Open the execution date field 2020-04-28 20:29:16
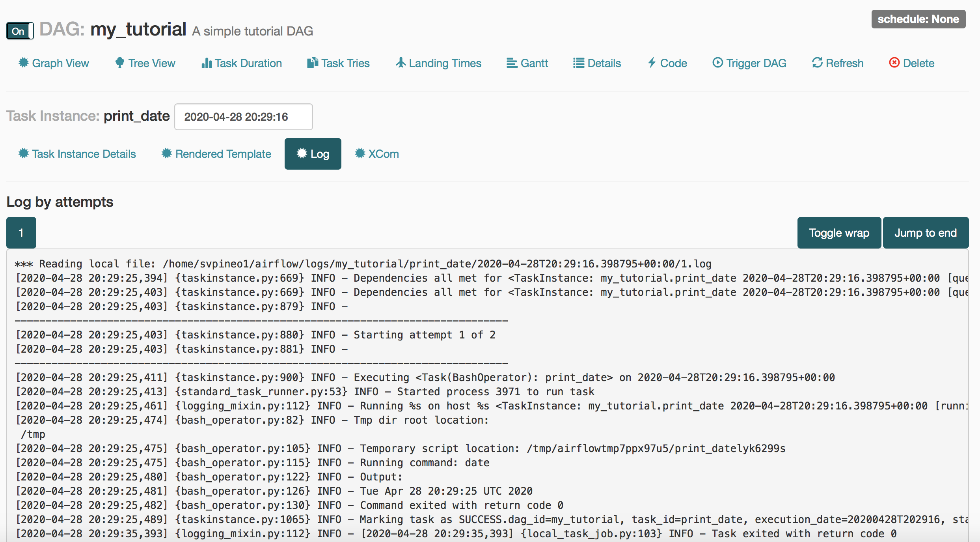Image resolution: width=980 pixels, height=542 pixels. (243, 117)
